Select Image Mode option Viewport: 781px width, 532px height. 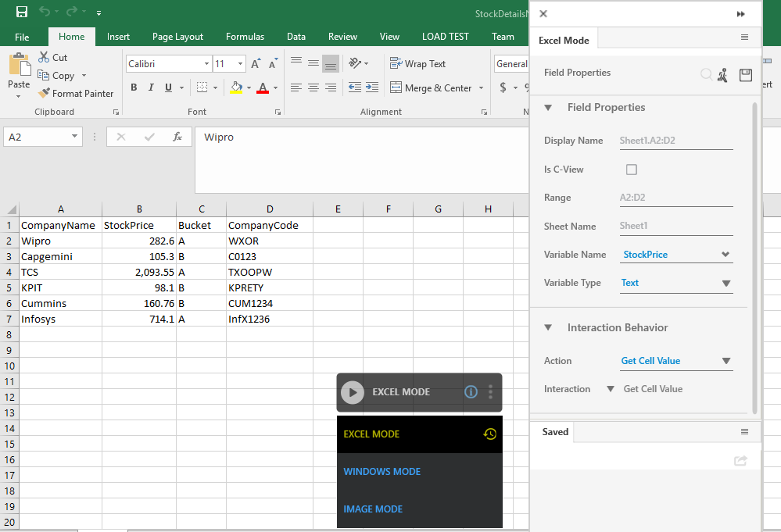pos(373,509)
